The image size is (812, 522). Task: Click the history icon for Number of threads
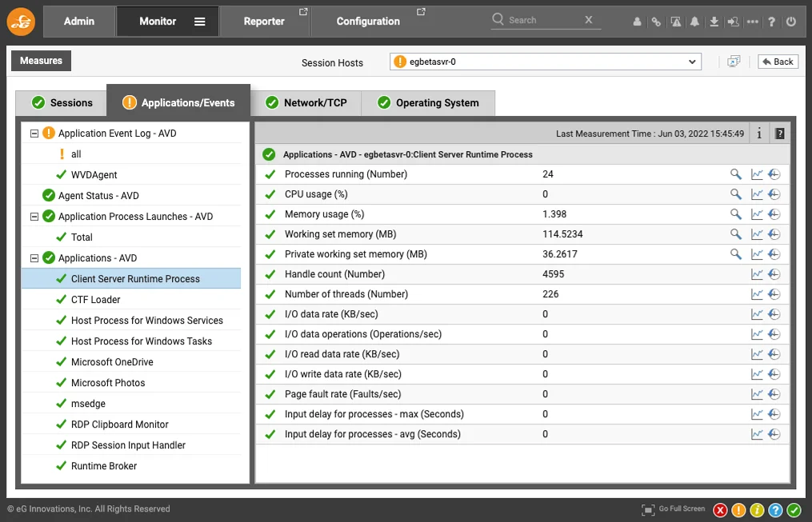click(774, 294)
